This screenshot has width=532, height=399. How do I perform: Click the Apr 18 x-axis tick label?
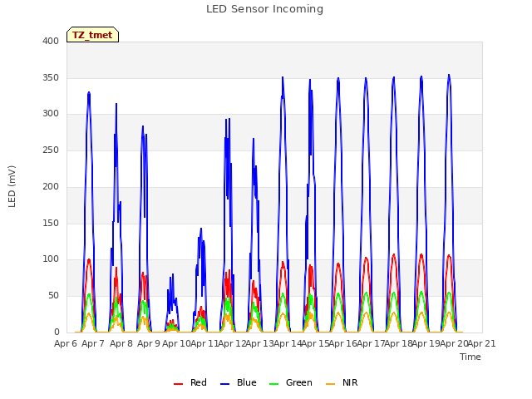click(398, 343)
